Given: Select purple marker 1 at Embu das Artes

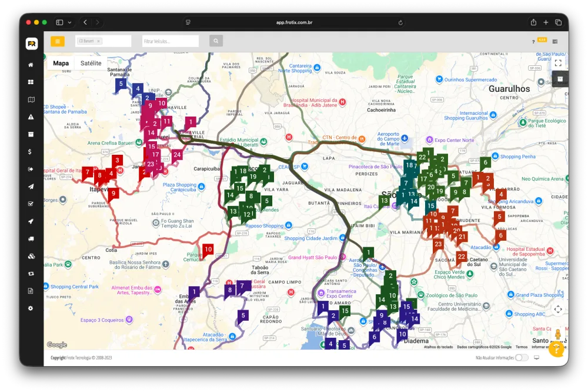Looking at the screenshot, I should [194, 293].
